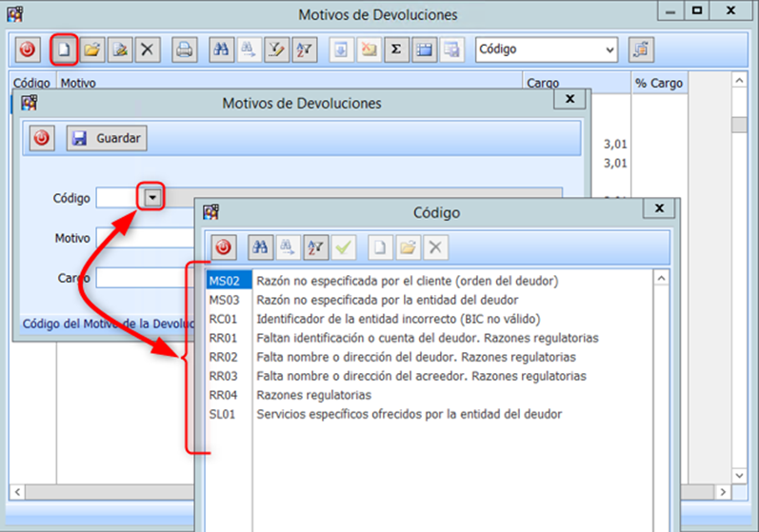Click the Motivo column header
The height and width of the screenshot is (532, 759).
point(286,83)
